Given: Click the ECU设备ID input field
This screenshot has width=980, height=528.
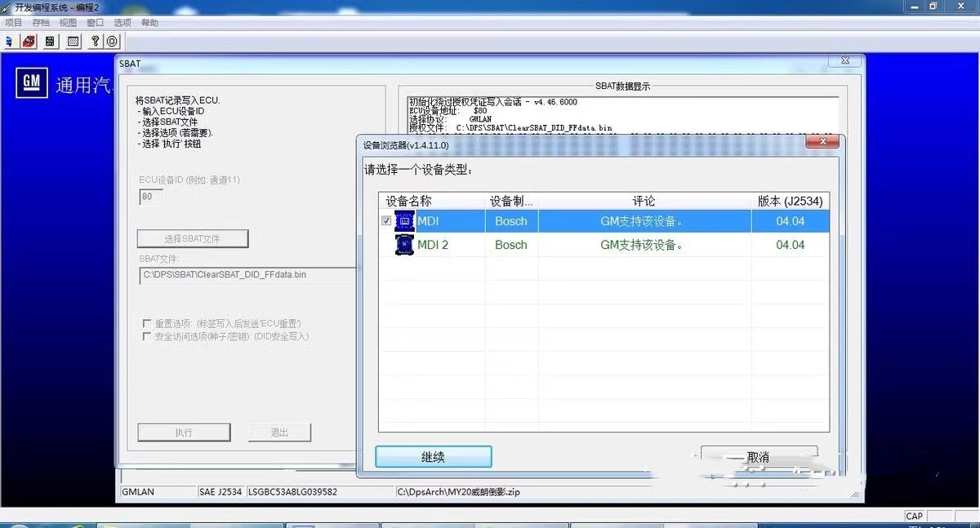Looking at the screenshot, I should (151, 197).
